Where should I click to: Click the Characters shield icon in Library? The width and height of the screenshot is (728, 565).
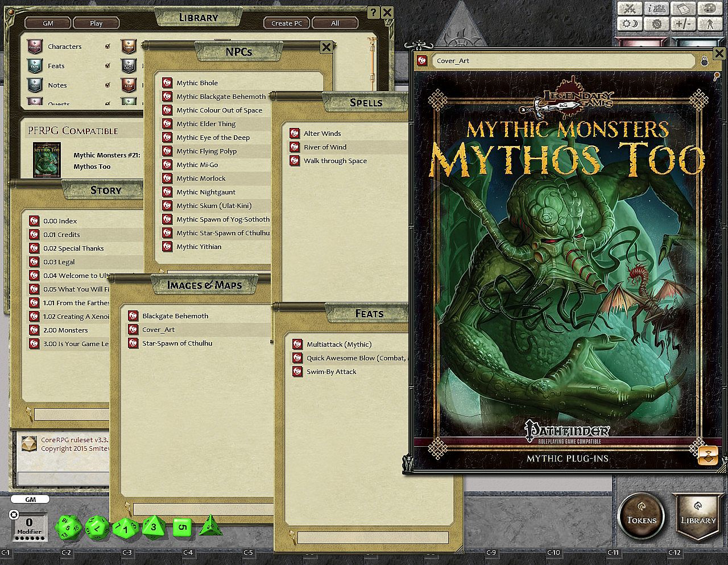[x=35, y=47]
